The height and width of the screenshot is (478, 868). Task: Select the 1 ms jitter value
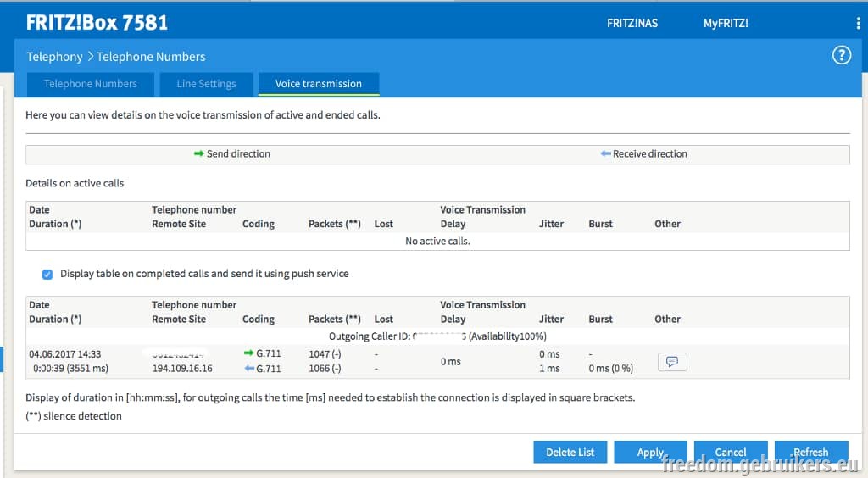[549, 369]
